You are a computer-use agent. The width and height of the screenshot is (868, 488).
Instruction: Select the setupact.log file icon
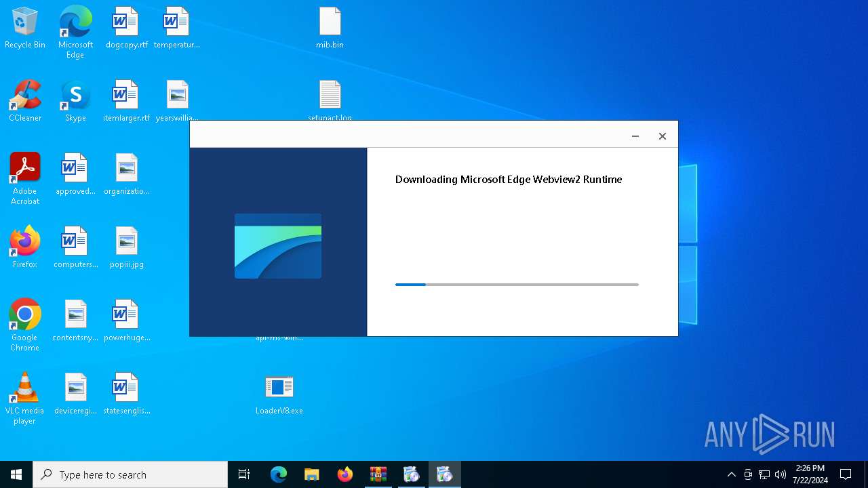330,100
